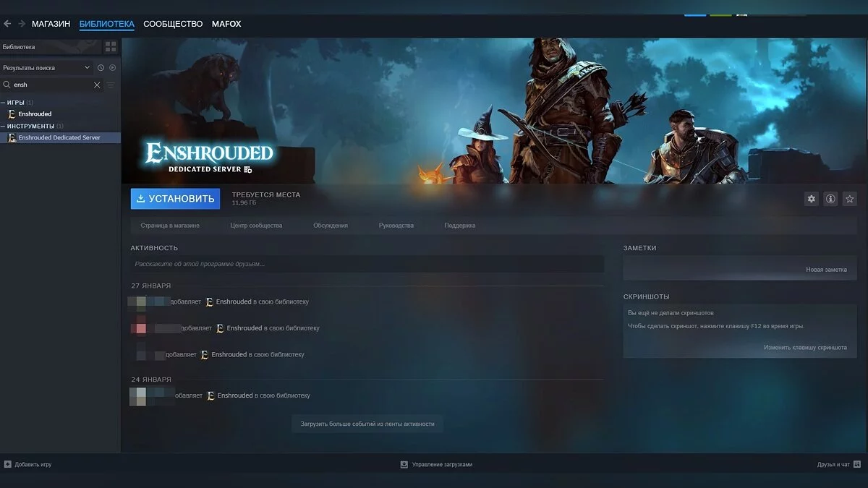Image resolution: width=868 pixels, height=488 pixels.
Task: Open the information icon button
Action: pyautogui.click(x=830, y=199)
